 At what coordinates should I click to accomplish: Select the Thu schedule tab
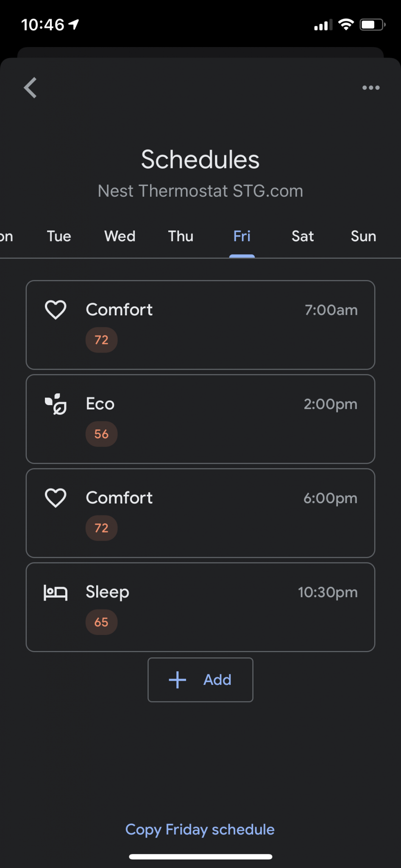click(x=181, y=236)
